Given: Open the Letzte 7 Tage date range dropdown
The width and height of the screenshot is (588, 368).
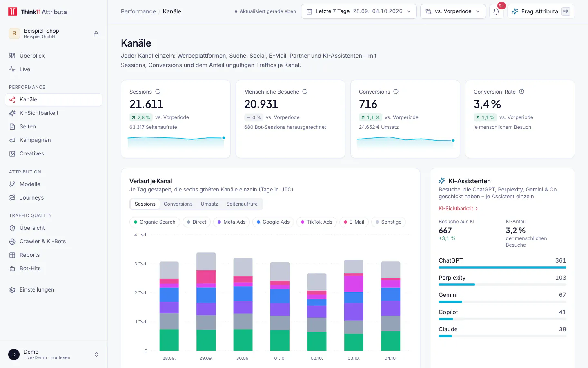Looking at the screenshot, I should [359, 11].
